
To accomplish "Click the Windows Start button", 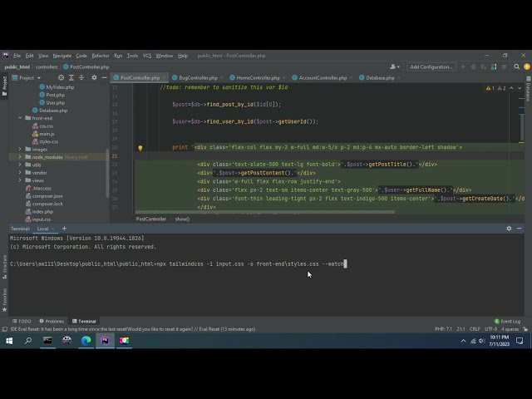I will pos(9,341).
